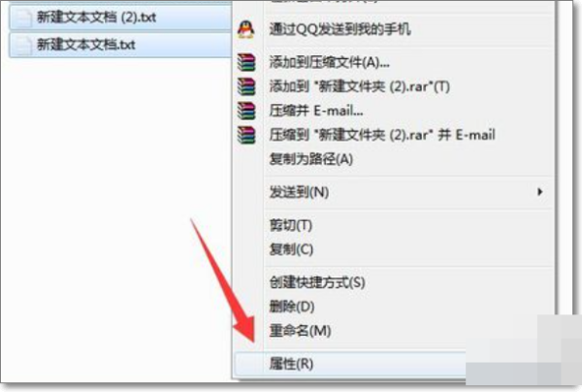Click WinRAR icon beside 添加到 新建文件夹 (2).rar
Viewport: 582px width, 392px height.
pos(246,86)
